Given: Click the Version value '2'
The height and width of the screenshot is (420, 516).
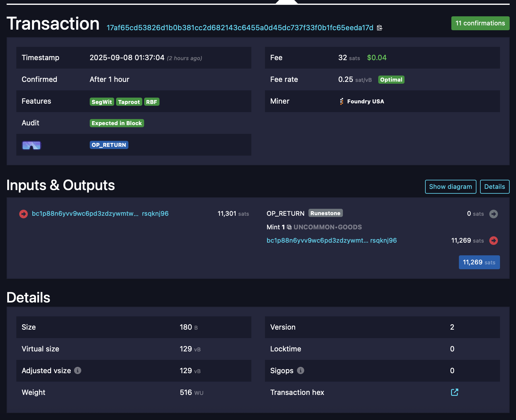Looking at the screenshot, I should click(452, 327).
